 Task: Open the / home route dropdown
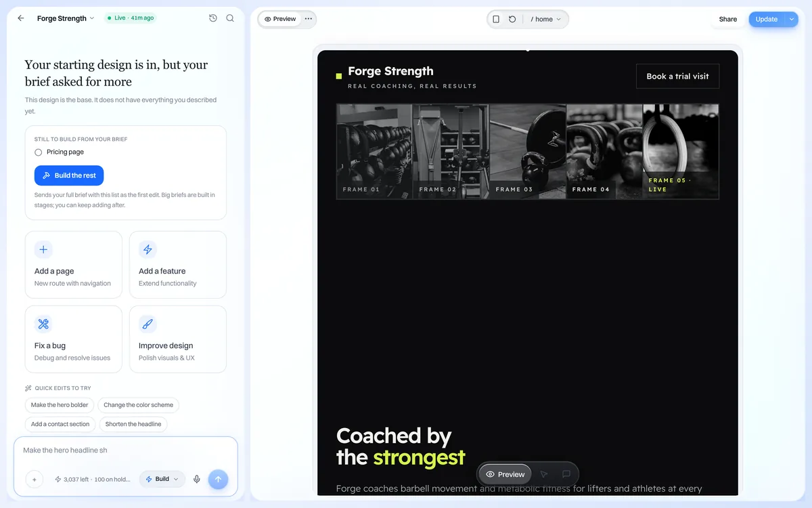[546, 19]
